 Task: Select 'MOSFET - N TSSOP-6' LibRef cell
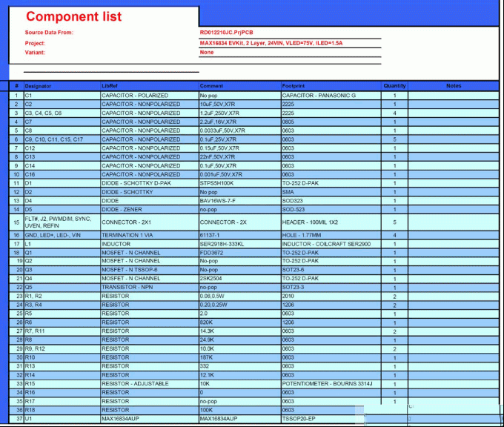pyautogui.click(x=150, y=270)
